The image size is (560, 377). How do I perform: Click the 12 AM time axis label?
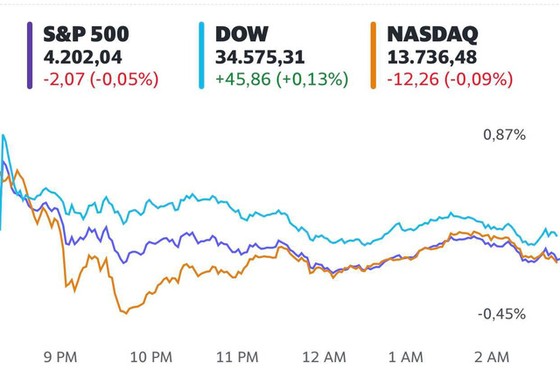point(324,357)
